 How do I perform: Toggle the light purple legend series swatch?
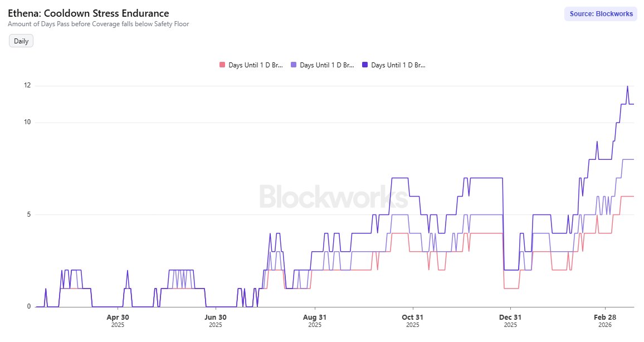pyautogui.click(x=294, y=65)
